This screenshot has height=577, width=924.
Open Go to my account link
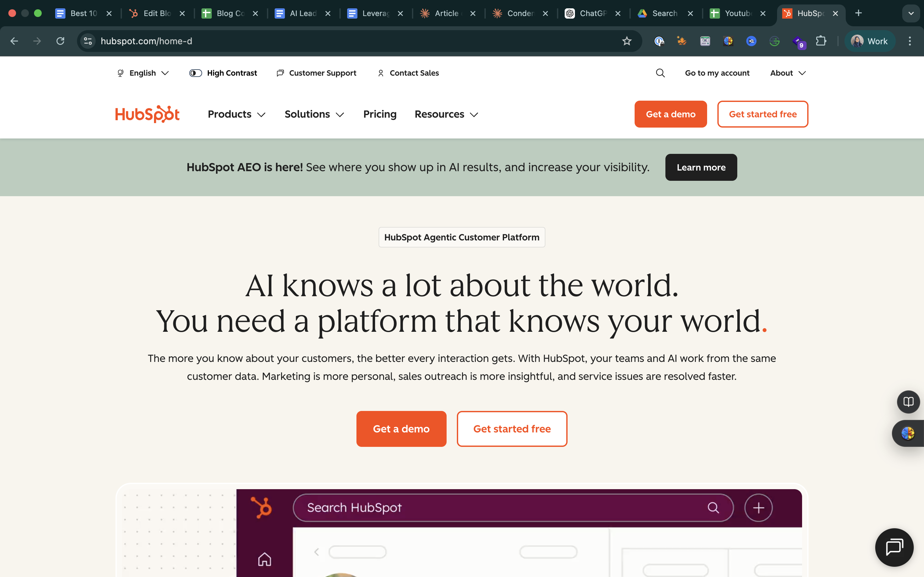717,73
